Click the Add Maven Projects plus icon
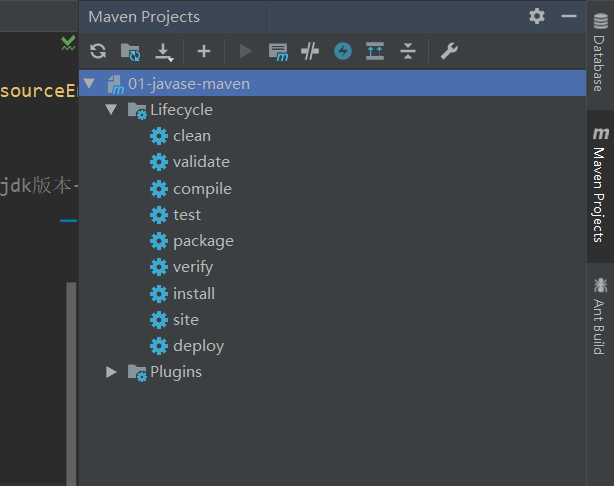This screenshot has width=614, height=486. 204,51
